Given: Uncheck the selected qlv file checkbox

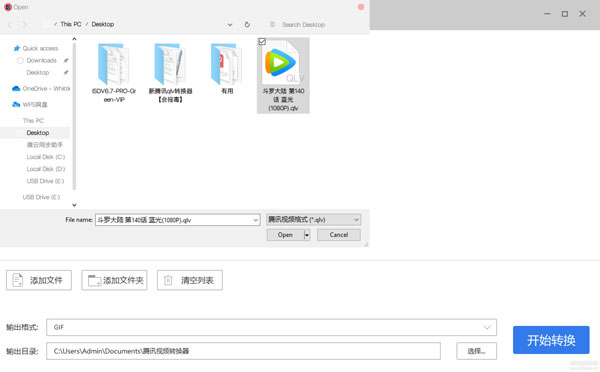Looking at the screenshot, I should (x=262, y=41).
